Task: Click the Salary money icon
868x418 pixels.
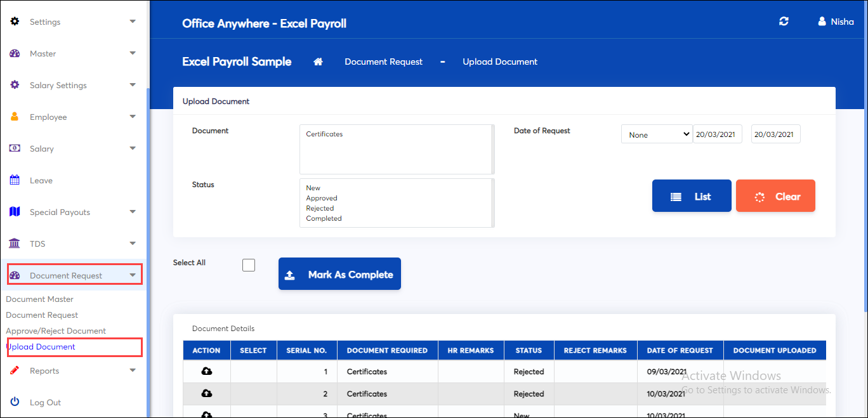Action: point(15,148)
